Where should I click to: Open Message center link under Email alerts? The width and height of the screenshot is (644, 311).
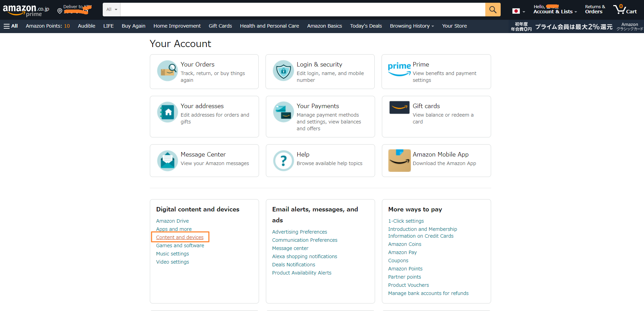(x=290, y=248)
